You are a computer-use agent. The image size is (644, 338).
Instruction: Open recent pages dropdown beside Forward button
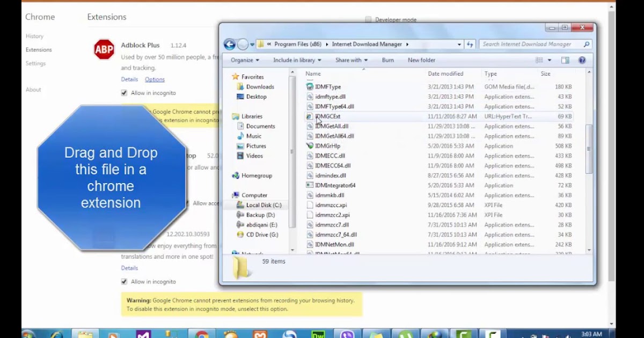(252, 45)
